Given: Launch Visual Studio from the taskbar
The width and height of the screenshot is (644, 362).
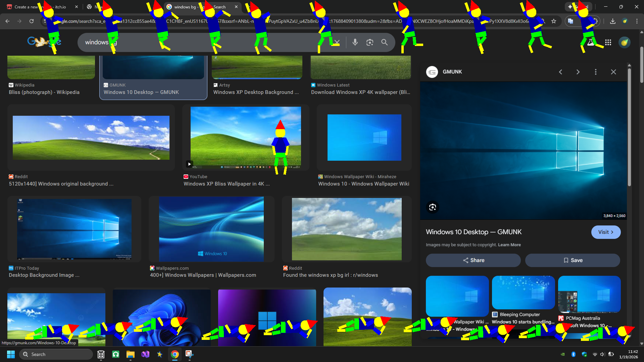Looking at the screenshot, I should pos(145,354).
